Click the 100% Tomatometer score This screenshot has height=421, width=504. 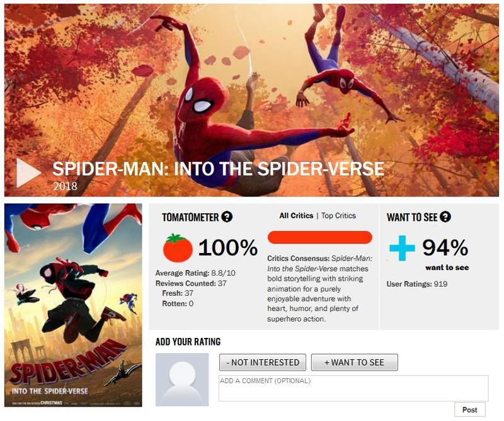227,248
